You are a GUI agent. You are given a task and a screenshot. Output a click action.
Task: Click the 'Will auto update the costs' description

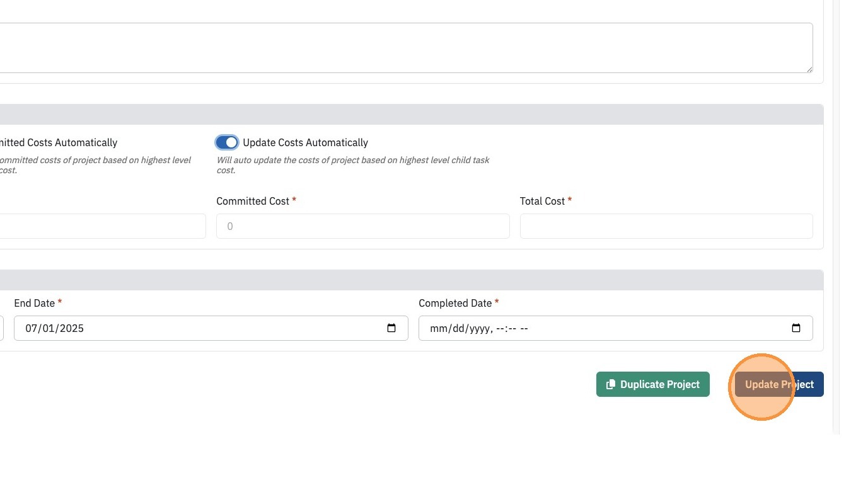(x=353, y=165)
